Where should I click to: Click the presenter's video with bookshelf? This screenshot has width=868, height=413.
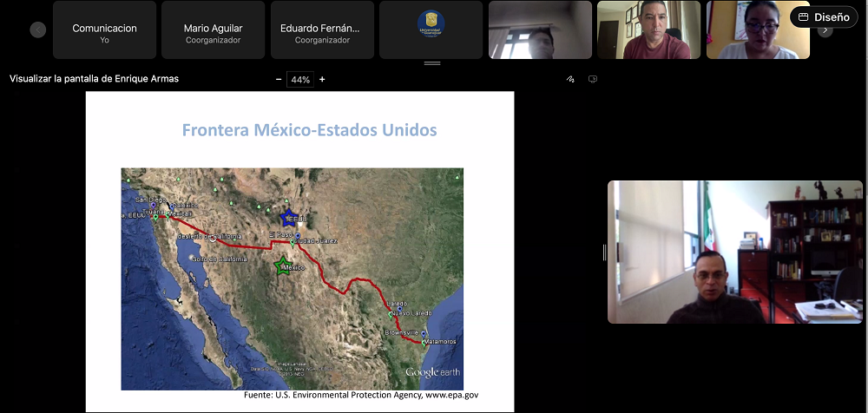click(x=734, y=252)
